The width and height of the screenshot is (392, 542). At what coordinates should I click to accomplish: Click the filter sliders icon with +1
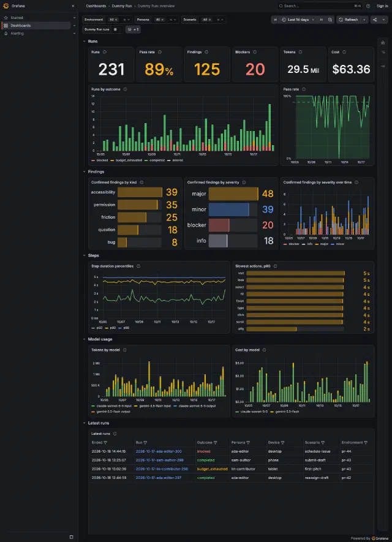(133, 29)
